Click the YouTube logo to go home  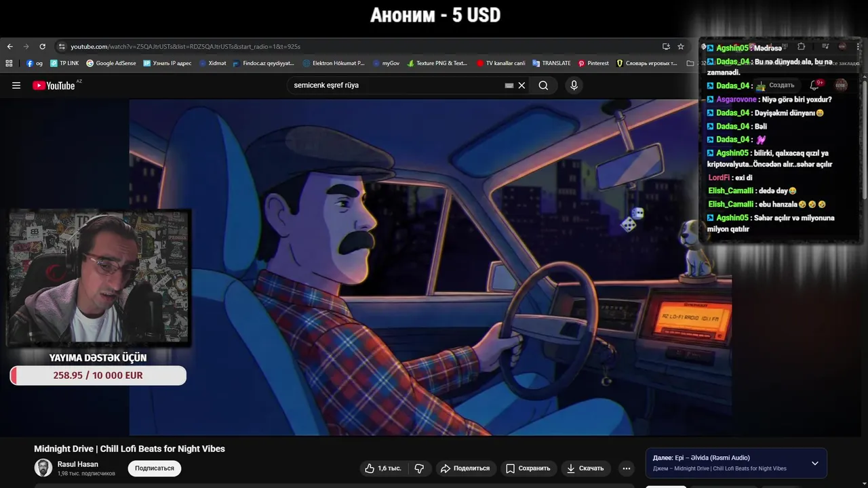pos(54,85)
